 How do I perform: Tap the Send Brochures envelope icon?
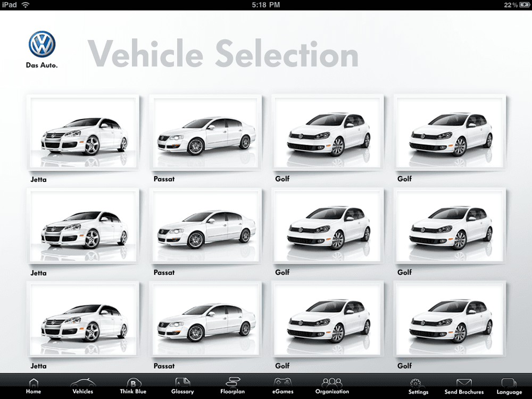coord(464,384)
